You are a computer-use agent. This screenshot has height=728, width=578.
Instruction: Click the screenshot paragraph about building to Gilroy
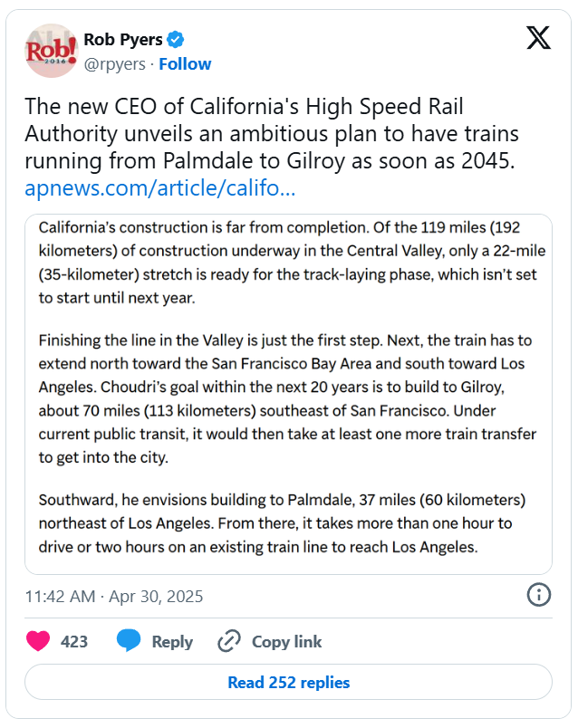pyautogui.click(x=288, y=398)
